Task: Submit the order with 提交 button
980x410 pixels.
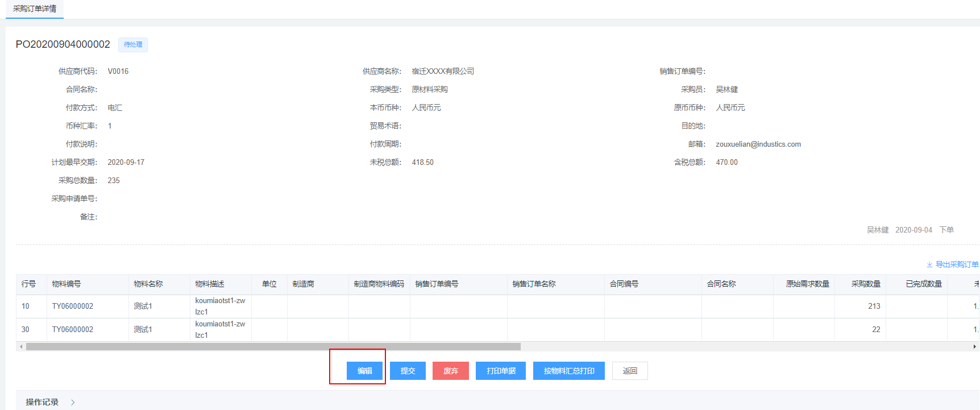Action: point(408,371)
